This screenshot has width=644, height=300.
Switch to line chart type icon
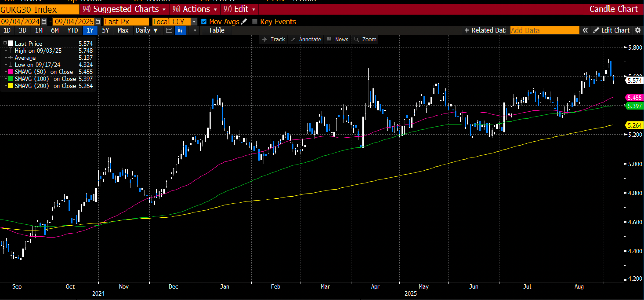(x=169, y=30)
